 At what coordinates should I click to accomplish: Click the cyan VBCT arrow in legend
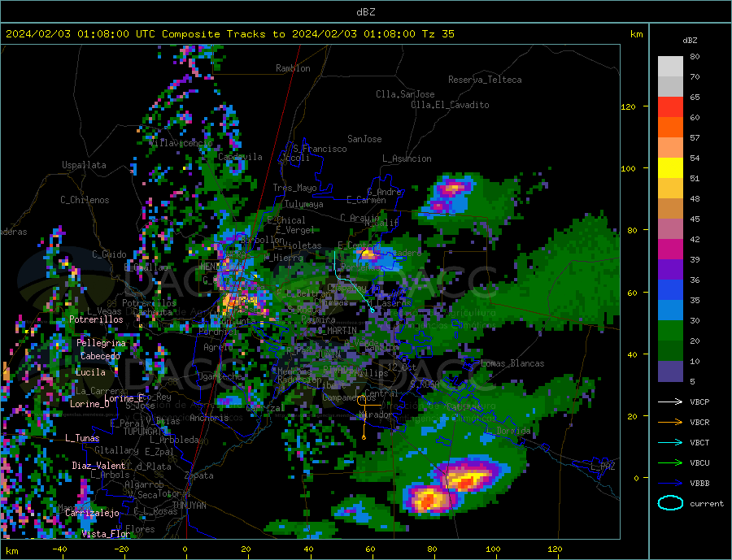(x=670, y=442)
